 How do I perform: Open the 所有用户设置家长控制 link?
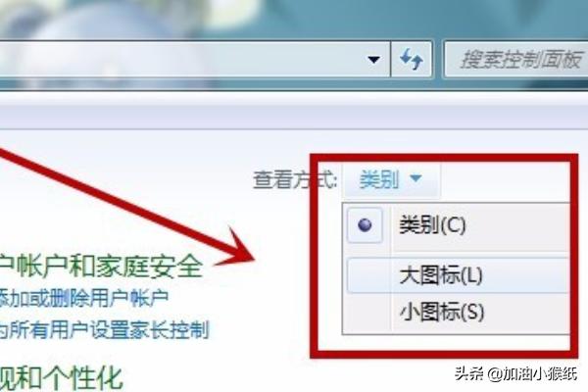click(x=104, y=329)
